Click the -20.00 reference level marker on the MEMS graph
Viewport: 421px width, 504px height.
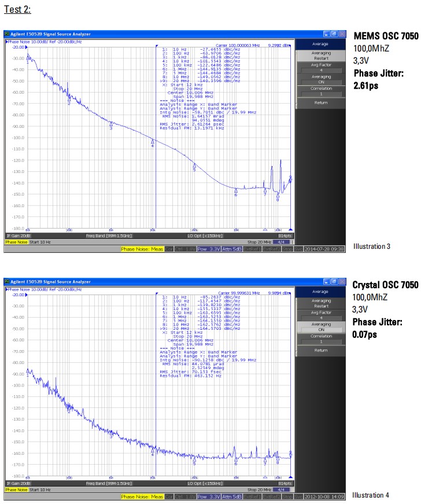pos(15,47)
